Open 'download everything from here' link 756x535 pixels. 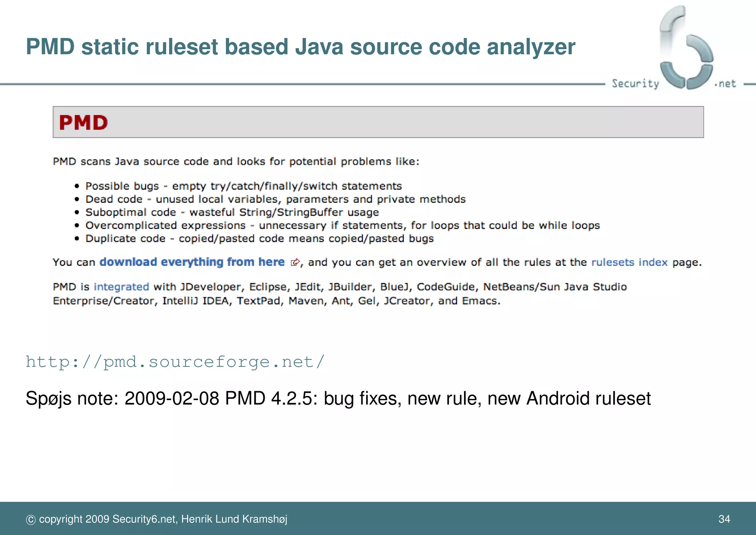coord(192,262)
